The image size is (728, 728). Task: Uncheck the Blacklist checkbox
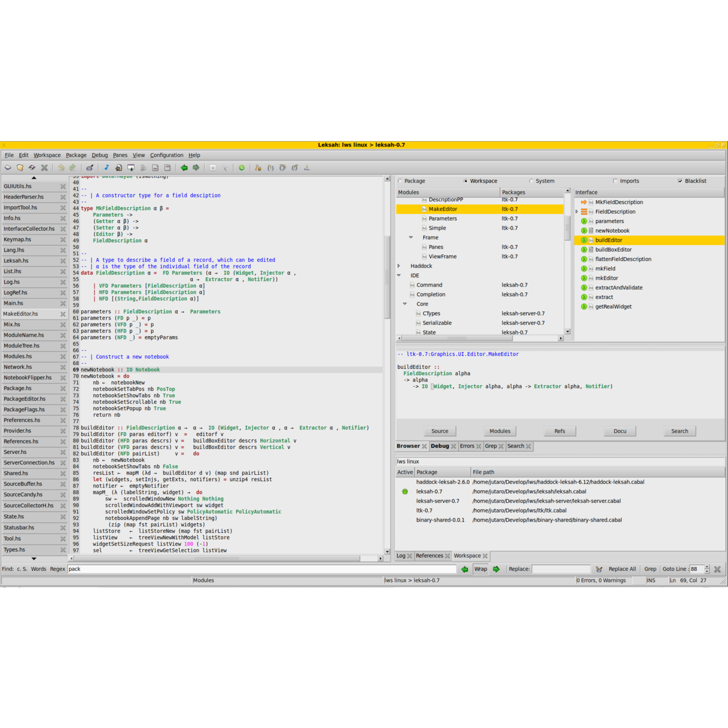[680, 181]
